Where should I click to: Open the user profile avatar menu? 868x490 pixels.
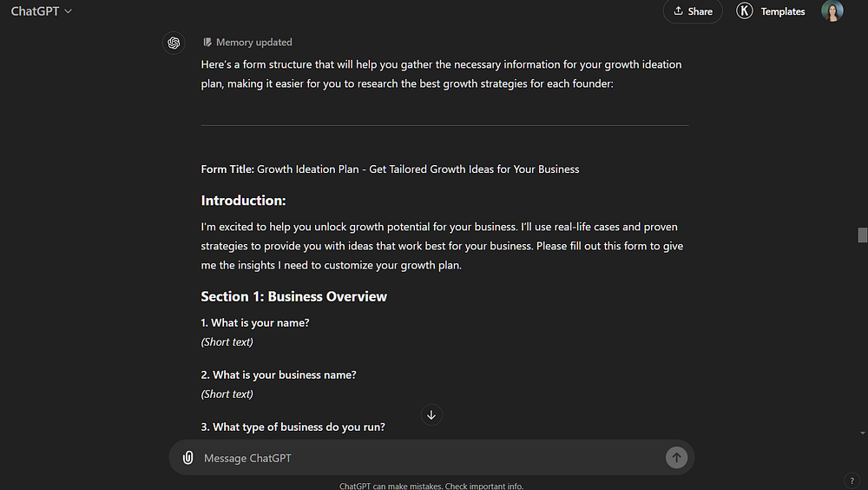point(832,11)
